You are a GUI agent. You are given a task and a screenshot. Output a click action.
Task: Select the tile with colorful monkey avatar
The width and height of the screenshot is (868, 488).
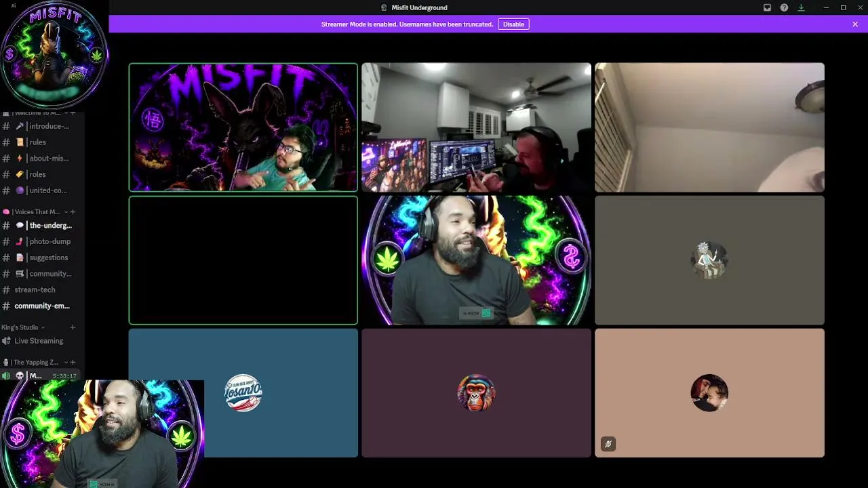point(476,393)
